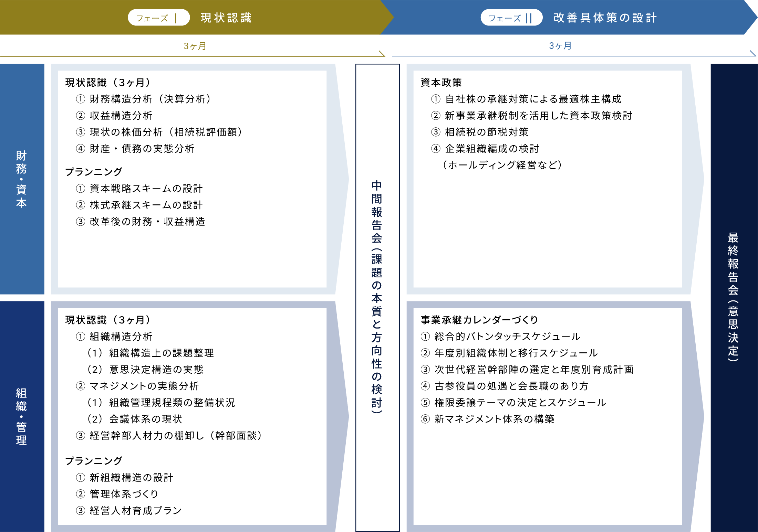This screenshot has height=532, width=758.
Task: Click item ② 株式承継スキームの設計
Action: tap(139, 205)
